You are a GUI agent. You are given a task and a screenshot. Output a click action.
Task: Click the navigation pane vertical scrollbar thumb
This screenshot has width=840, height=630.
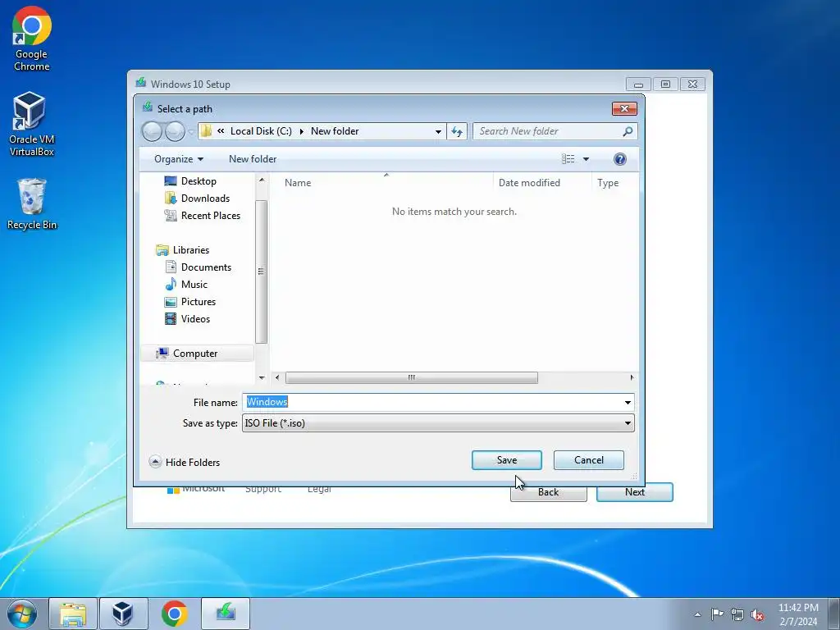pos(261,271)
